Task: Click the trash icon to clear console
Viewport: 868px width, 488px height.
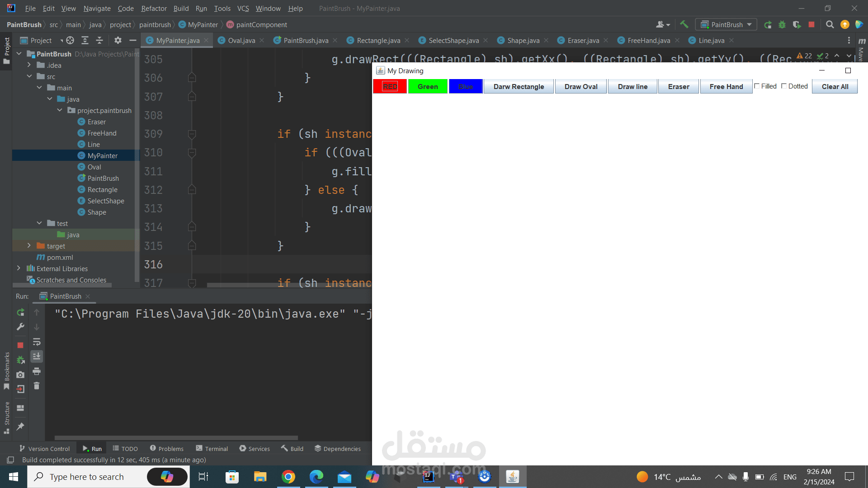Action: coord(37,386)
